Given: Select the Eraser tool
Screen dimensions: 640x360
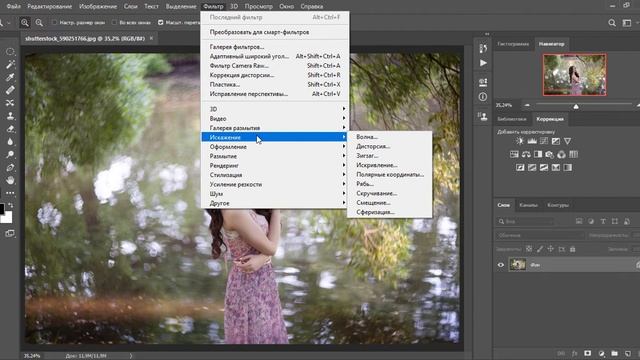Looking at the screenshot, I should tap(10, 129).
